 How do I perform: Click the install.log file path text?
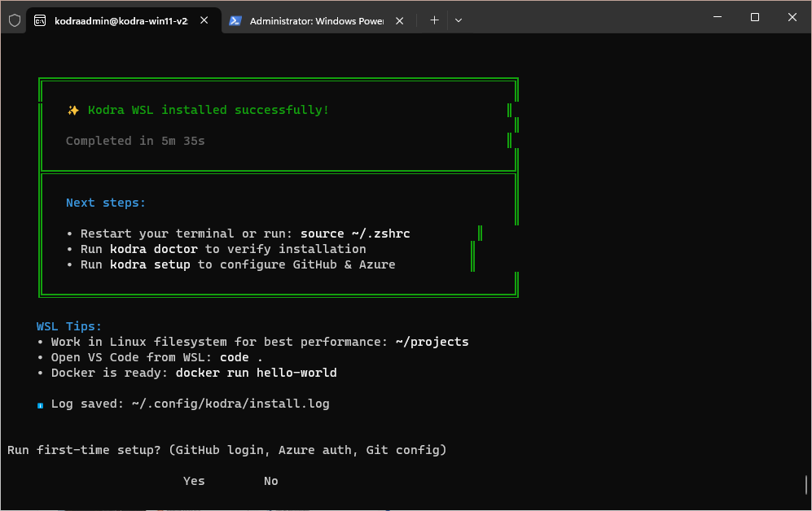coord(230,403)
